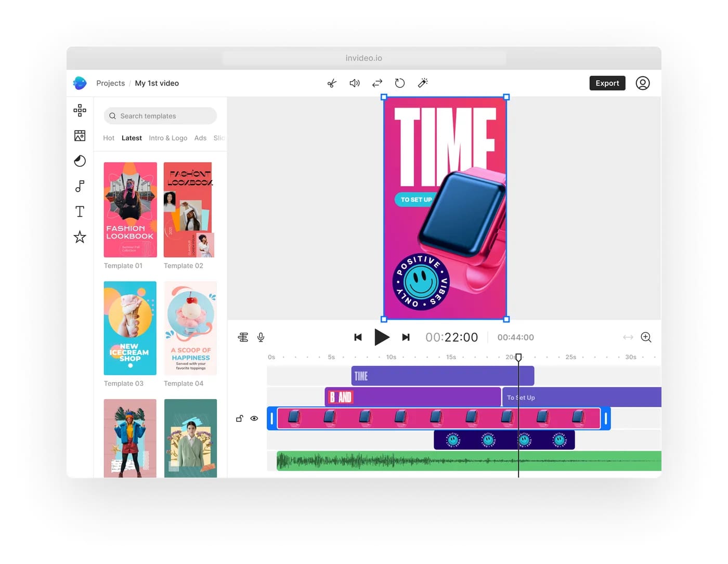Select Template 02 thumbnail
Image resolution: width=728 pixels, height=564 pixels.
tap(189, 209)
